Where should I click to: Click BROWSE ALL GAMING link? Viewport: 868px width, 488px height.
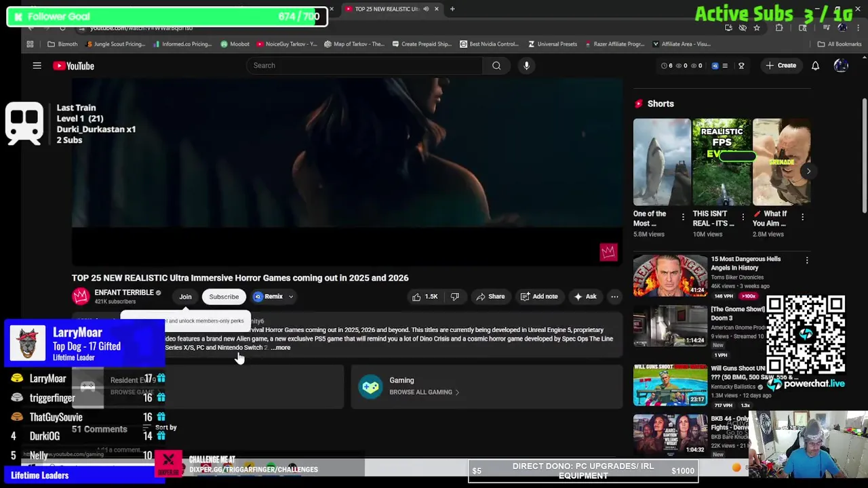424,392
